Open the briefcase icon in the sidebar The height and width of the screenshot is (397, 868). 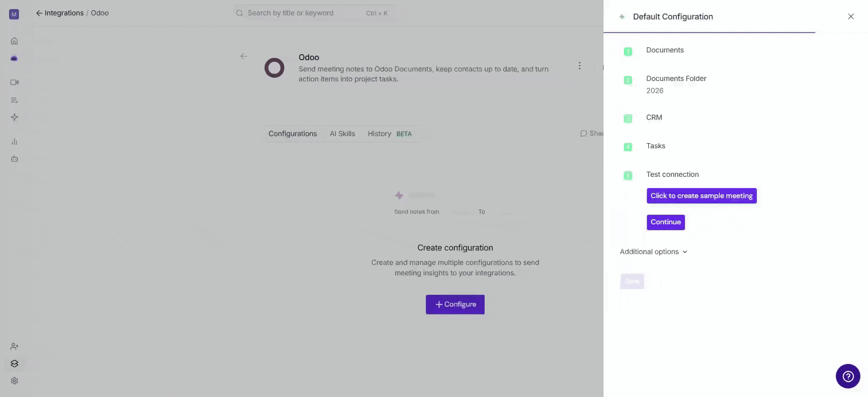pyautogui.click(x=14, y=159)
